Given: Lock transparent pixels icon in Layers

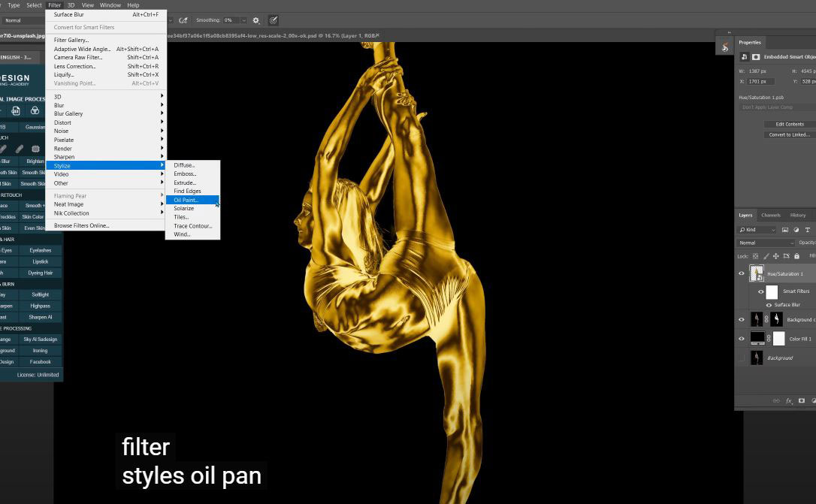Looking at the screenshot, I should (x=756, y=256).
